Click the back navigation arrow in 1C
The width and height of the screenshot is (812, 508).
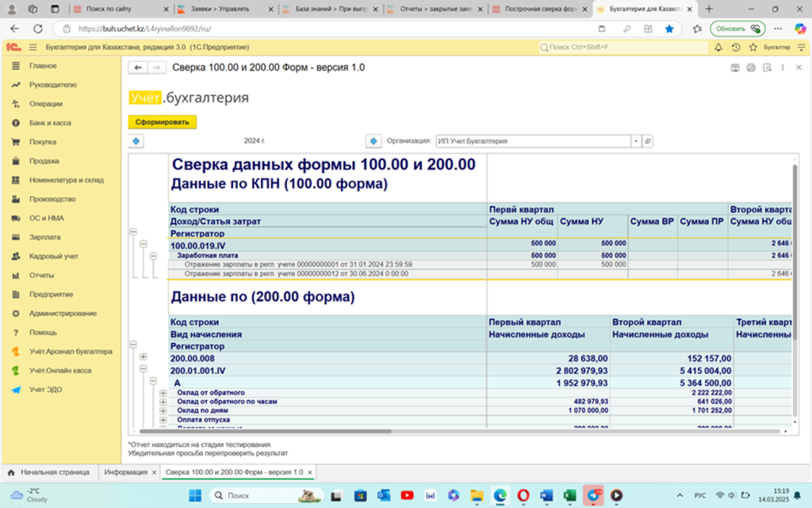point(136,67)
